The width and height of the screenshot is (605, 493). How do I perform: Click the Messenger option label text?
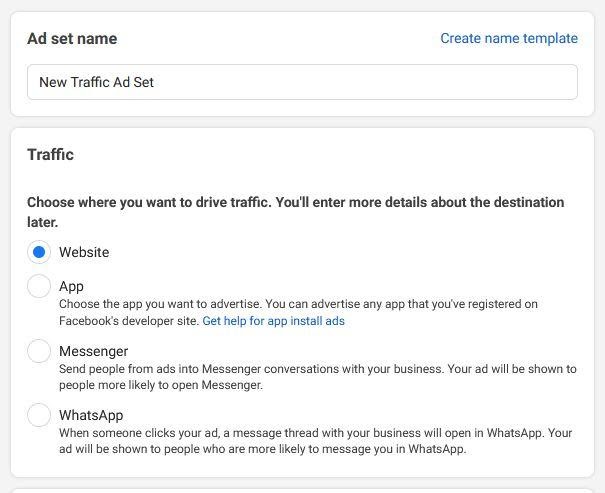point(93,351)
